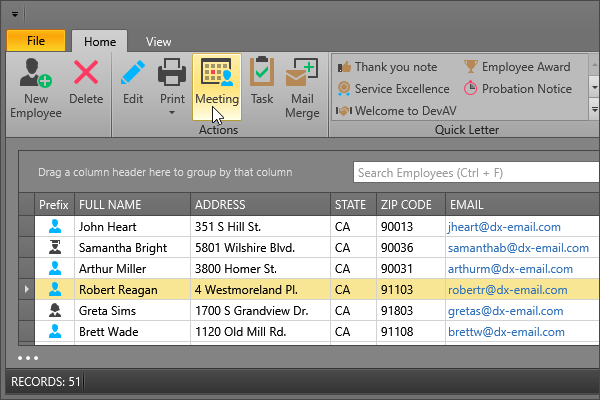The image size is (600, 400).
Task: Sort by the EMAIL column header
Action: tap(522, 205)
